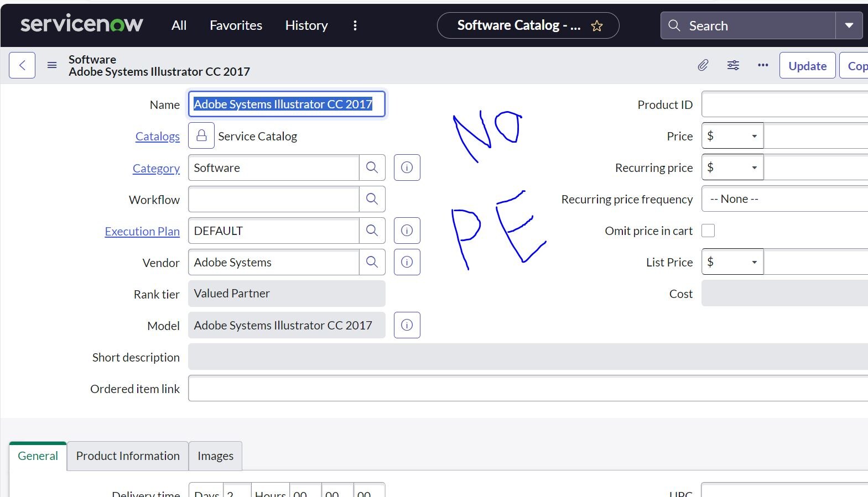Go back with the left chevron button

[x=22, y=65]
